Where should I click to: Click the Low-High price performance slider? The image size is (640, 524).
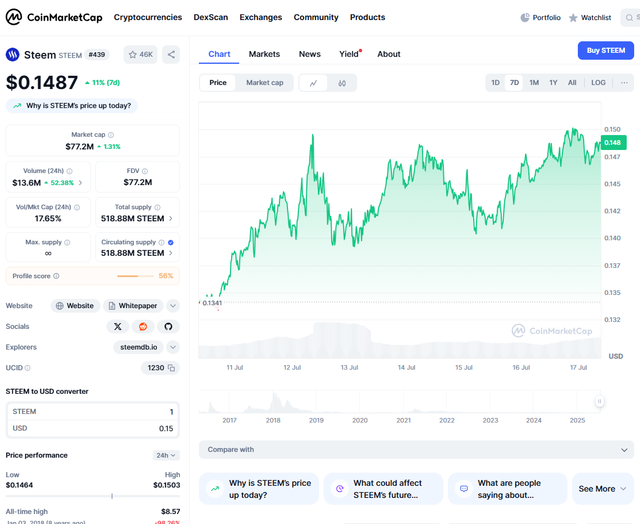(93, 496)
